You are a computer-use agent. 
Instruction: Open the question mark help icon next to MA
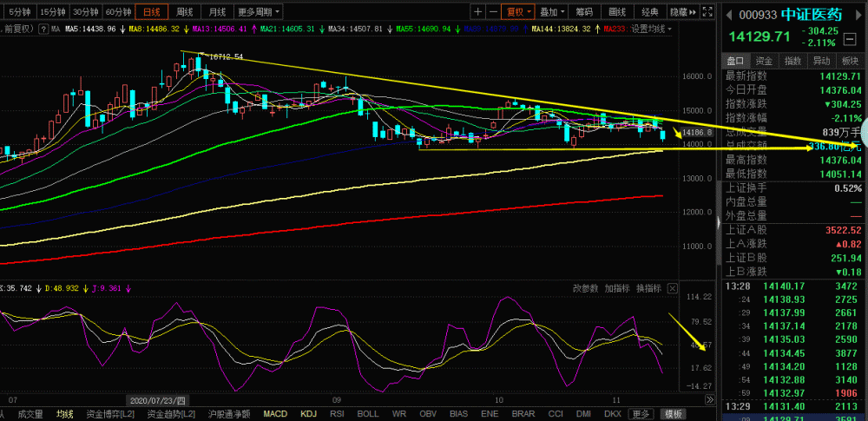point(43,29)
